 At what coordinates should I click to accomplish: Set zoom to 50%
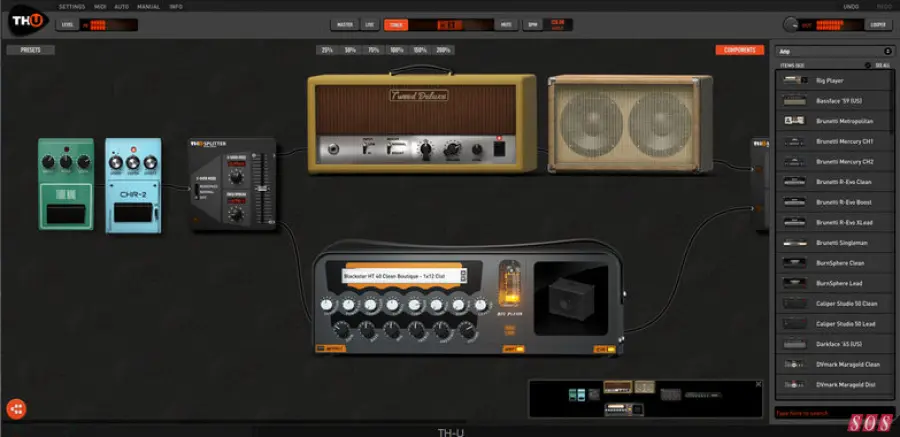pos(350,50)
